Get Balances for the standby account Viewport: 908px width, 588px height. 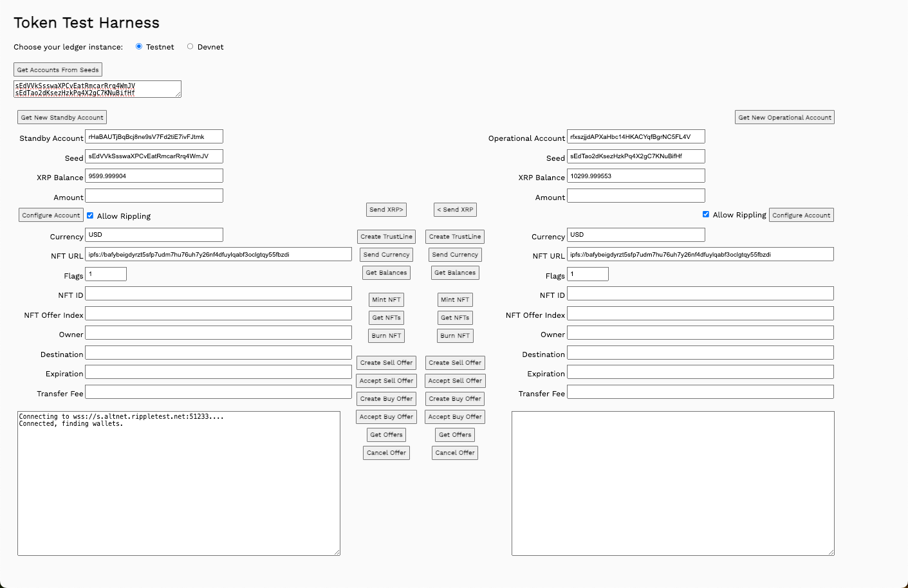click(386, 272)
